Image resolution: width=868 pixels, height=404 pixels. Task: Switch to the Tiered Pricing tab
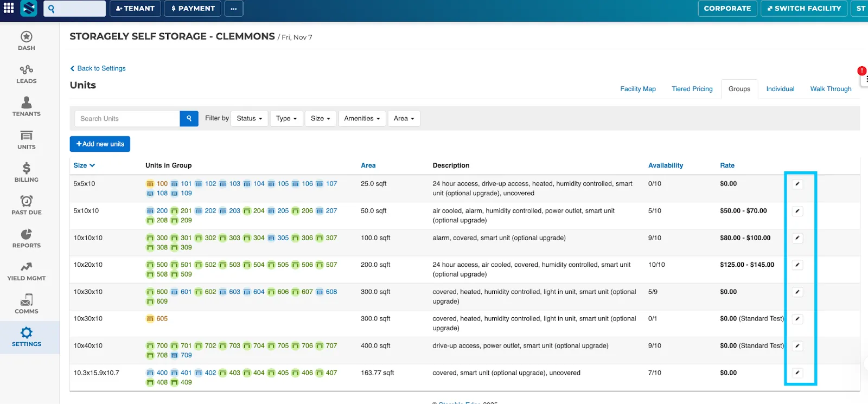[x=692, y=89]
